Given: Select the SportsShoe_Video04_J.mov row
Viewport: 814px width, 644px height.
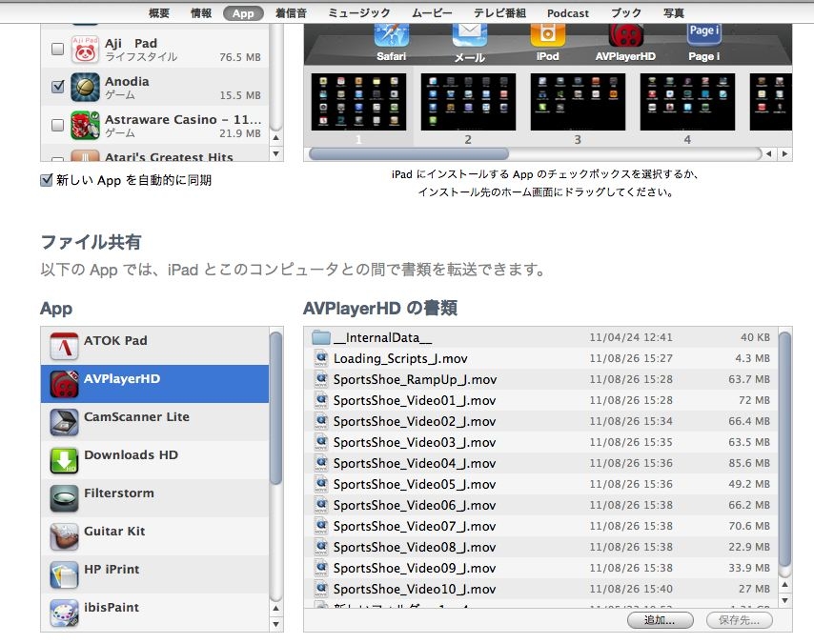Looking at the screenshot, I should [541, 463].
